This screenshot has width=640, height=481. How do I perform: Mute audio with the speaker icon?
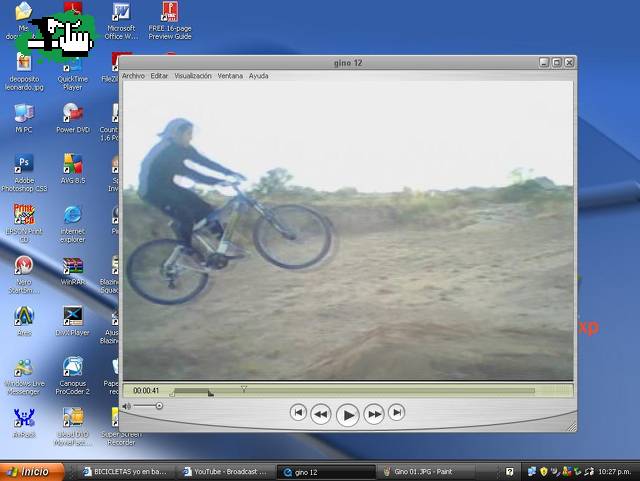127,406
